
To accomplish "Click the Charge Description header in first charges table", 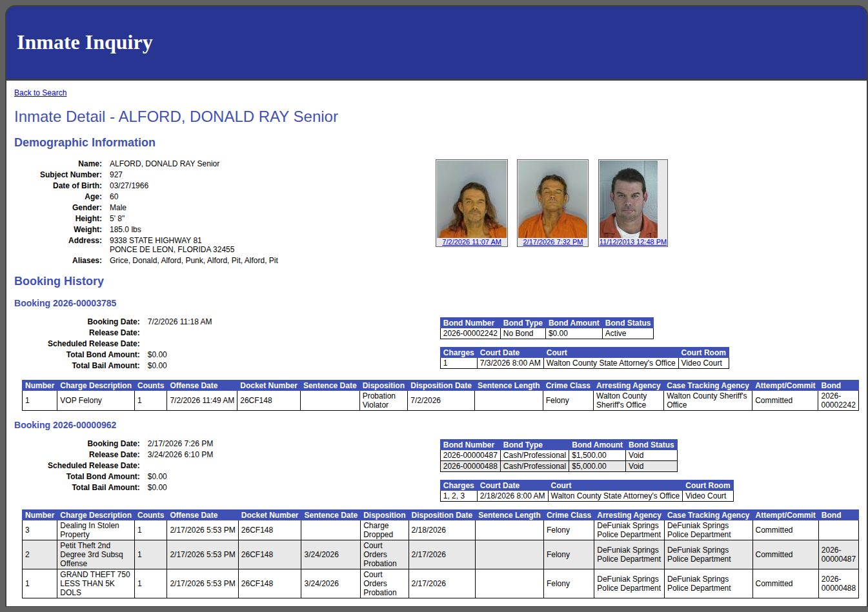I will 96,386.
